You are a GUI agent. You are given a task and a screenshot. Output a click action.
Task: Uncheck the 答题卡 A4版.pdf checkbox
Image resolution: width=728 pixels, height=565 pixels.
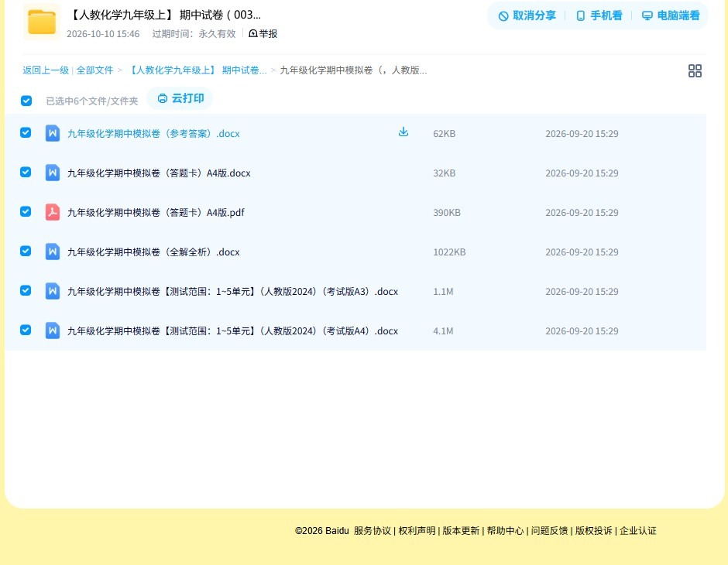point(26,211)
